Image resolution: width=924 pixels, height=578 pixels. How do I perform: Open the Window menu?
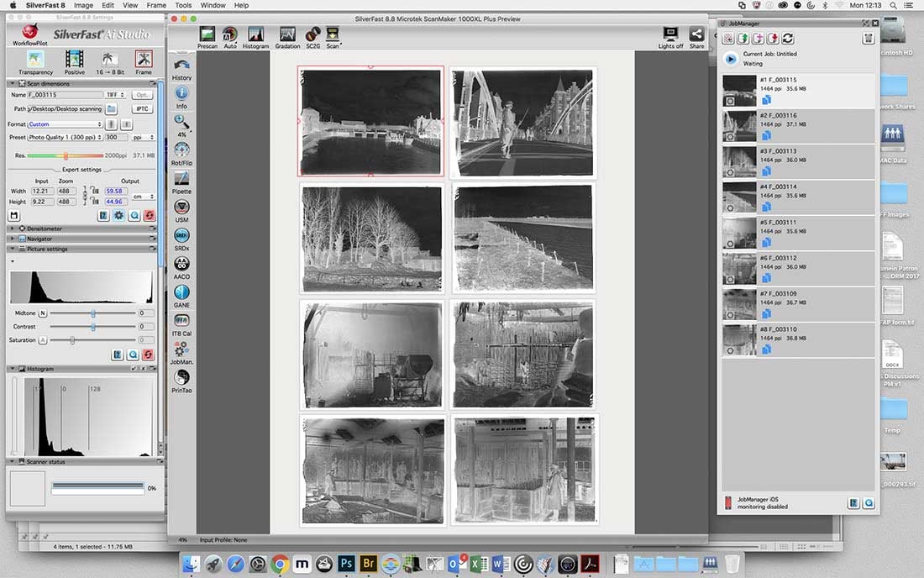[213, 5]
